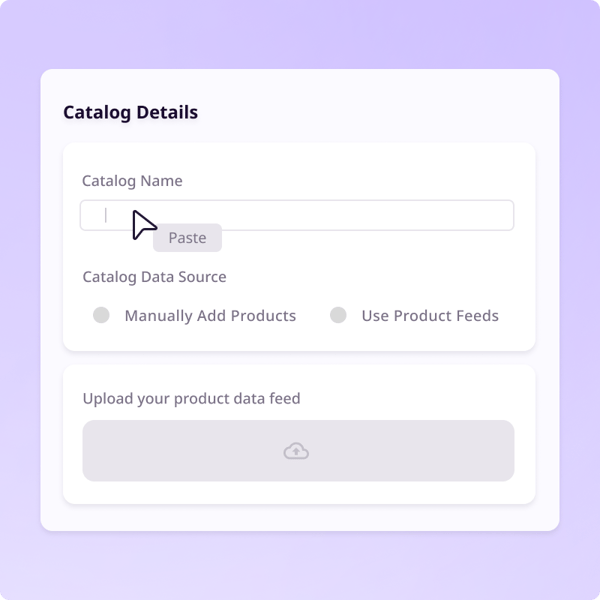Open the product data feed upload zone
Viewport: 600px width, 600px height.
click(298, 451)
